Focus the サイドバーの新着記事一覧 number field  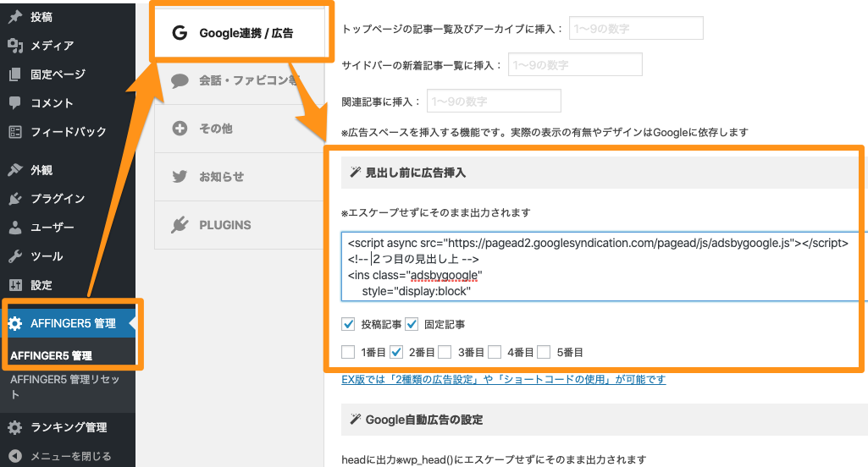[x=575, y=65]
